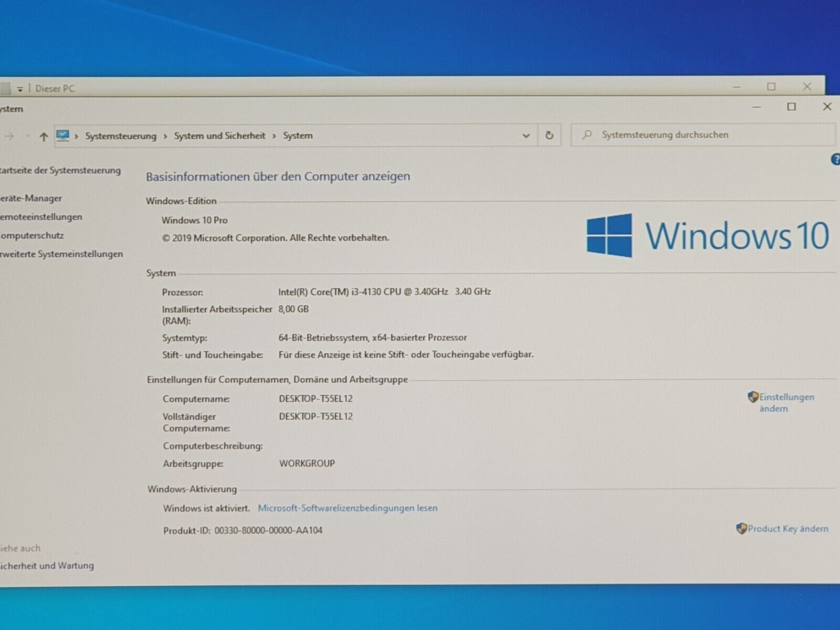Click the WORKGROUP value
The image size is (840, 630).
(x=307, y=464)
